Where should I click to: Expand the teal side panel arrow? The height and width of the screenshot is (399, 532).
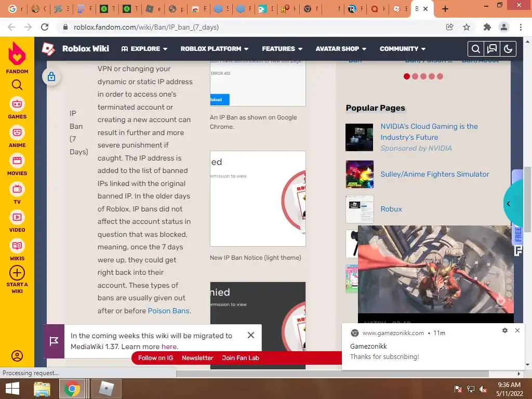click(508, 204)
